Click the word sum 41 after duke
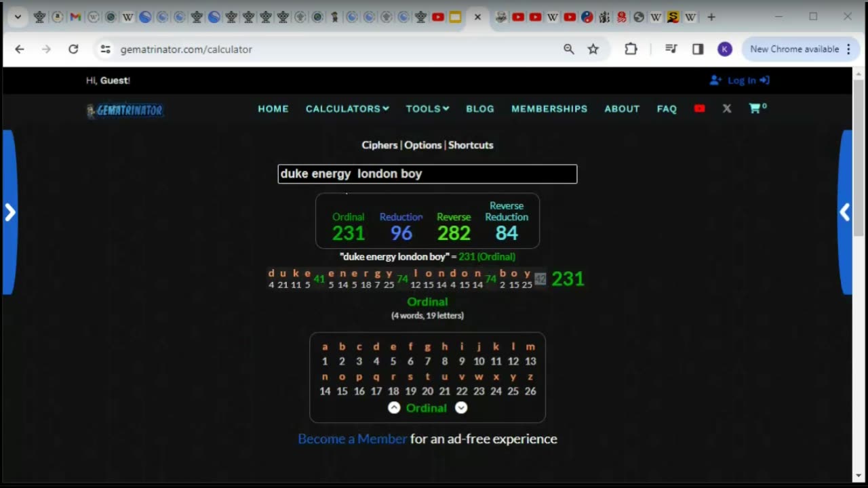This screenshot has width=868, height=488. (x=319, y=279)
